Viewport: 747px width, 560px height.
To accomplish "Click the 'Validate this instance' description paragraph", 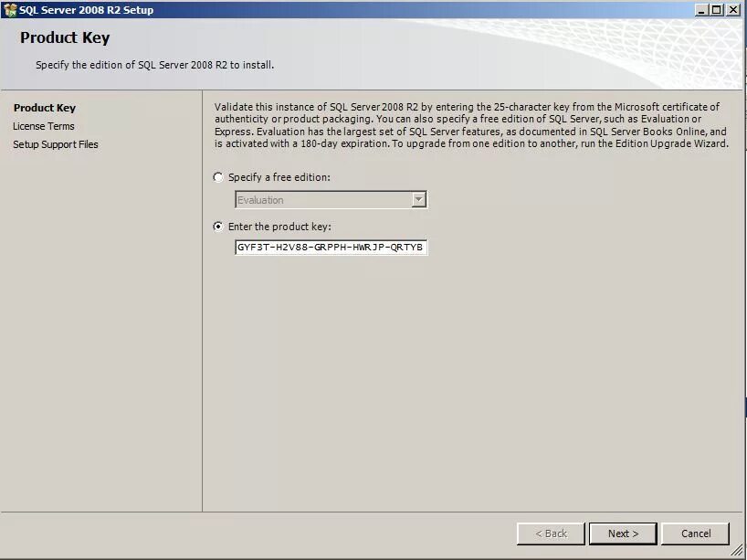I will (471, 125).
